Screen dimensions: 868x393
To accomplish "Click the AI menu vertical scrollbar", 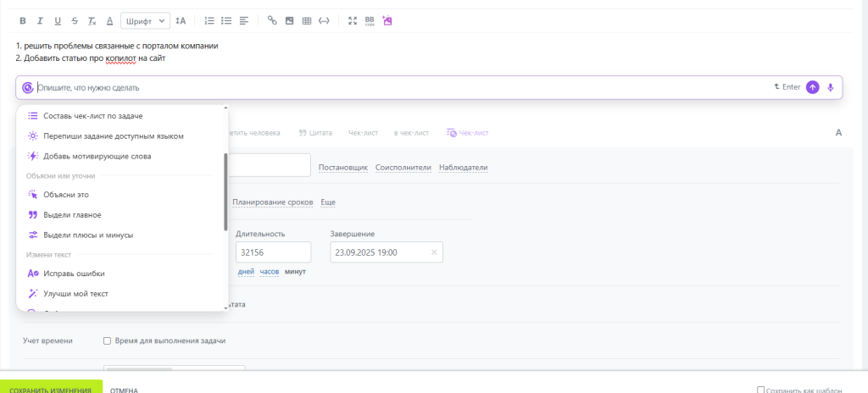I will [225, 191].
